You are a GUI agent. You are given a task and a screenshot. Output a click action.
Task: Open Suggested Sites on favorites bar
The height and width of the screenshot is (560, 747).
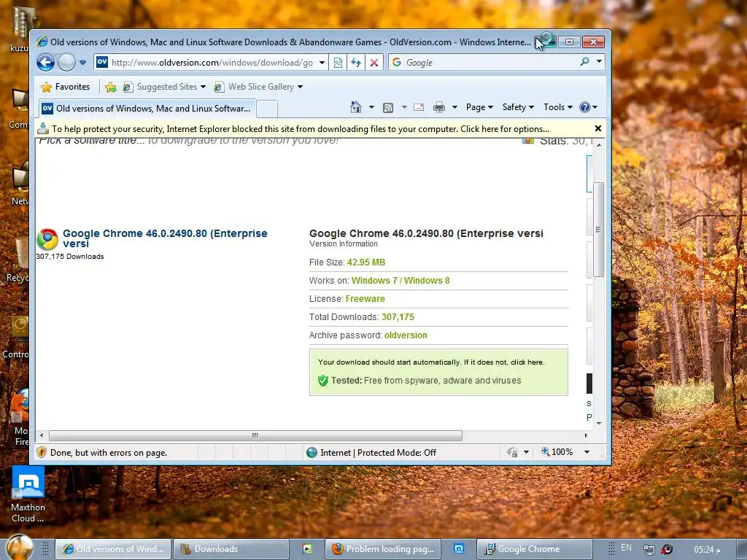click(x=164, y=87)
